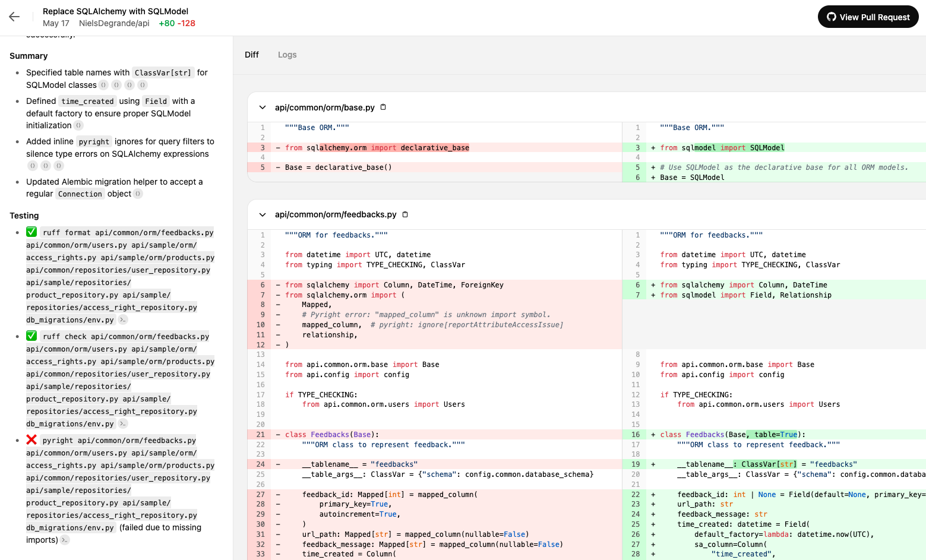
Task: Switch to the Diff tab
Action: [252, 55]
